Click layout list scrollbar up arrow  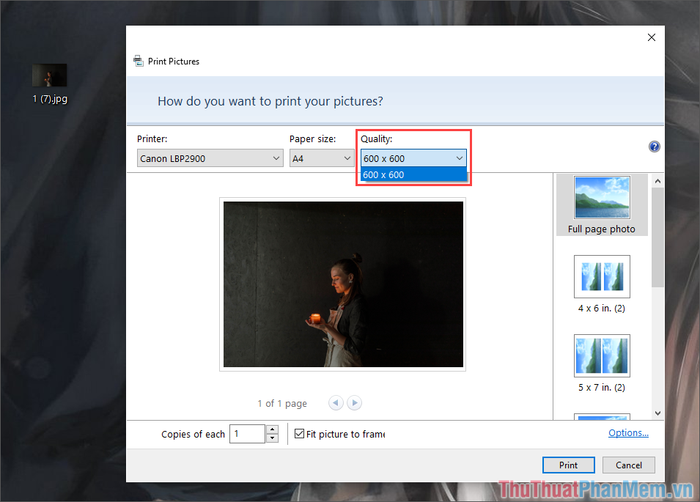click(x=658, y=181)
